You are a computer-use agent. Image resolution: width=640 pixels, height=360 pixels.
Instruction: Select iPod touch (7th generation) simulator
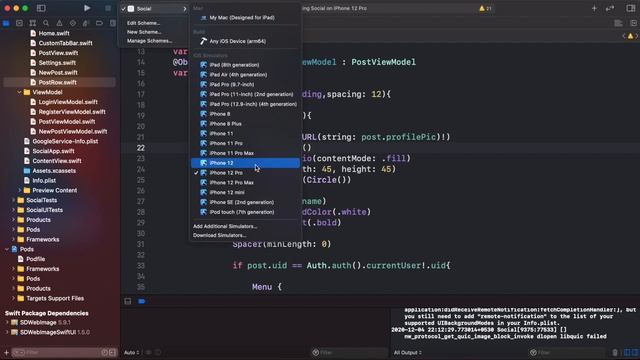coord(245,212)
